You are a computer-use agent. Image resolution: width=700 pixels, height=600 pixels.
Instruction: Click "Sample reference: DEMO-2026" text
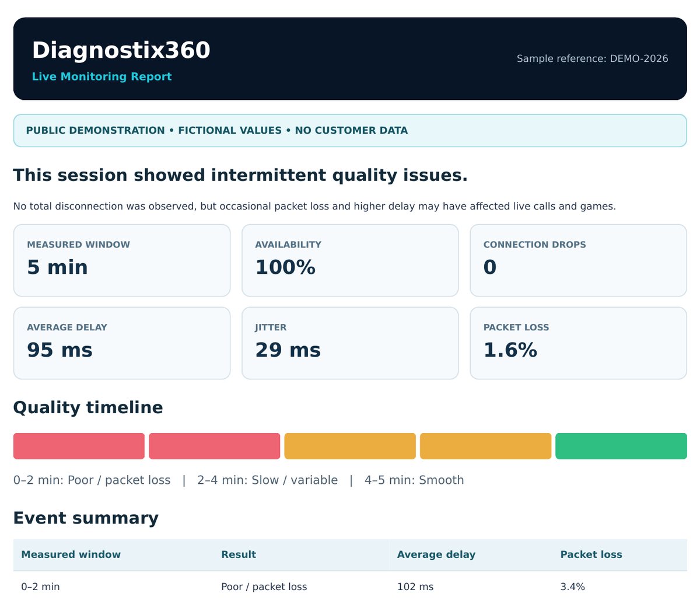[592, 58]
